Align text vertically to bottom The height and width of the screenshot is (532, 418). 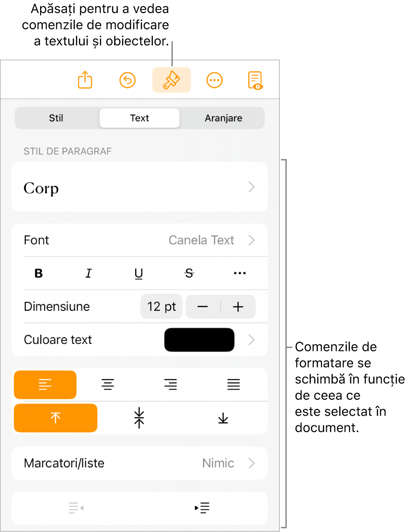point(223,418)
